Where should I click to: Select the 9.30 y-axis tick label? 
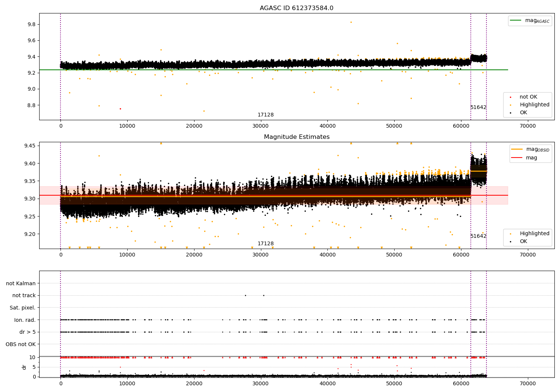click(30, 199)
